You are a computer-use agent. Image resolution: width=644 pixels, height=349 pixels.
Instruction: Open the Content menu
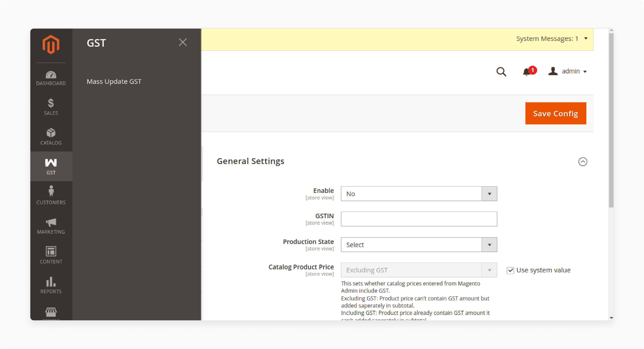pos(51,255)
